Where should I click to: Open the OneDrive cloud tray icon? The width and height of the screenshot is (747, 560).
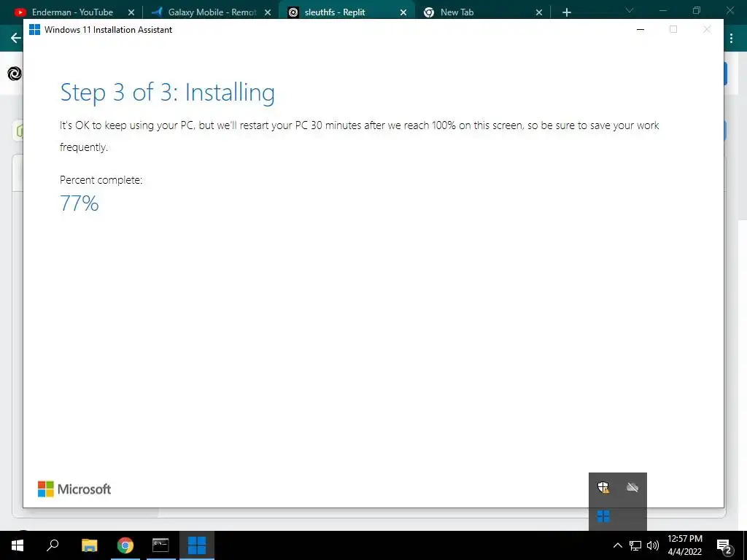coord(632,487)
